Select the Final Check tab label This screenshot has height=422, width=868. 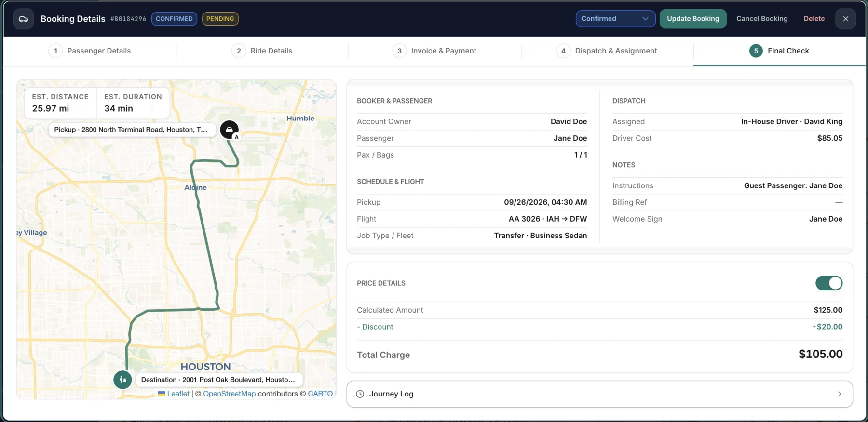point(788,51)
